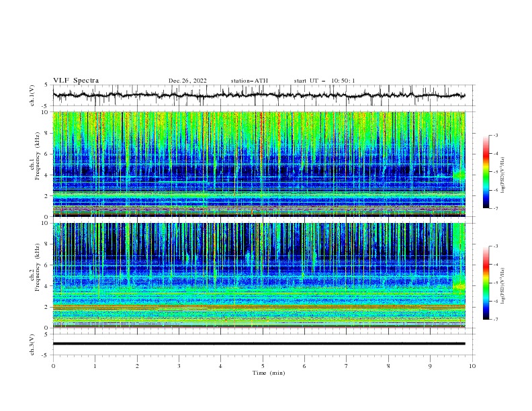
Task: Click the '-3' label on upper color scale
Action: pyautogui.click(x=495, y=135)
